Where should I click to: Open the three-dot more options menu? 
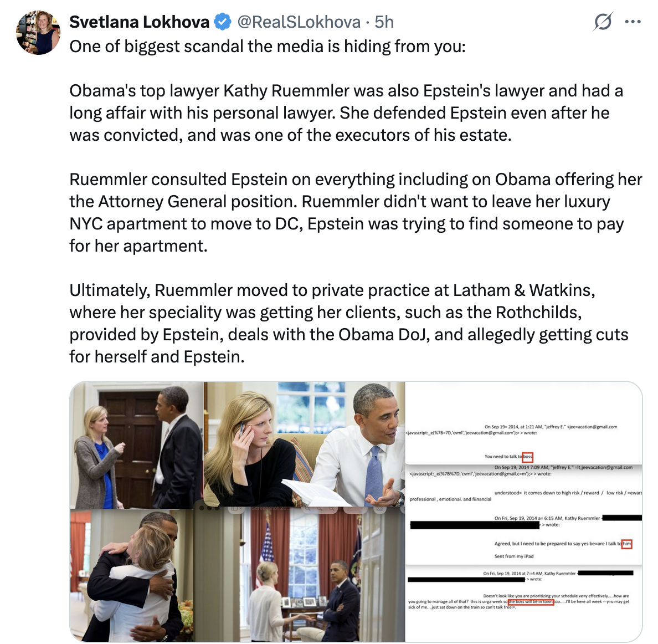point(633,22)
